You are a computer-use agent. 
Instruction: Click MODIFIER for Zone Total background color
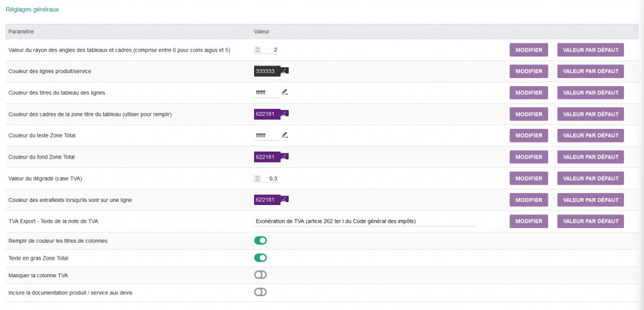point(528,157)
